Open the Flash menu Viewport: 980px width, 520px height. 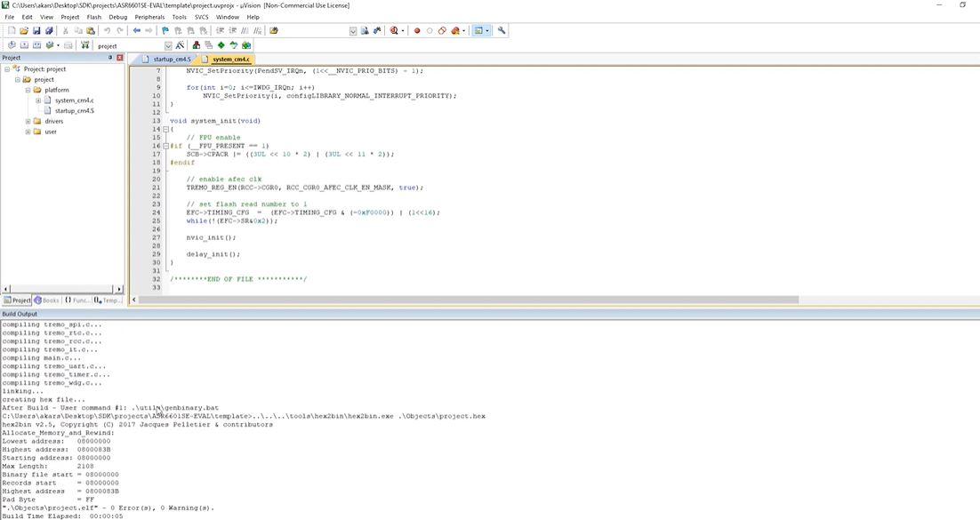(93, 17)
